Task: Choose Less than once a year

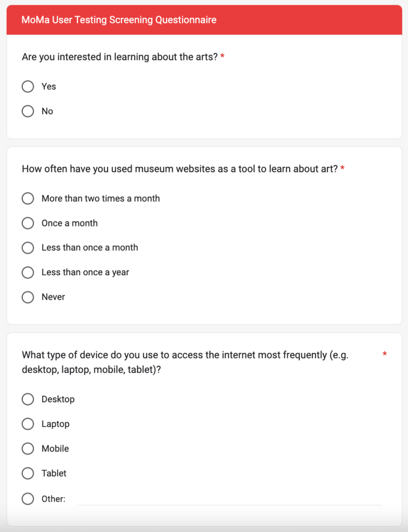Action: [28, 272]
